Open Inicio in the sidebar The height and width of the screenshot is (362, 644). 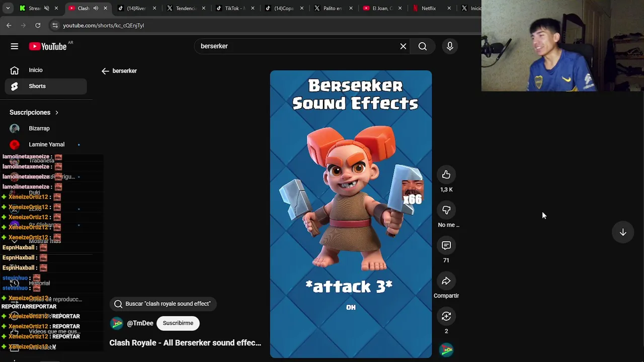46,70
